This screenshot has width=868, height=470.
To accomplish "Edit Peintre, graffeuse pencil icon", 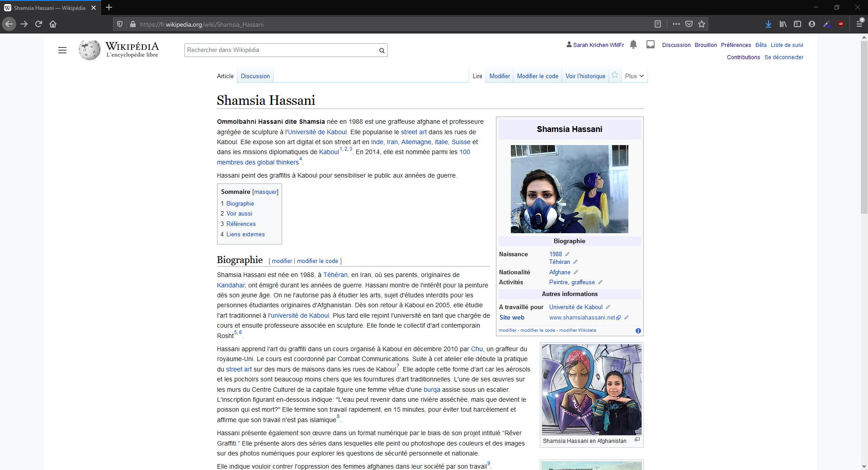I will tap(600, 282).
